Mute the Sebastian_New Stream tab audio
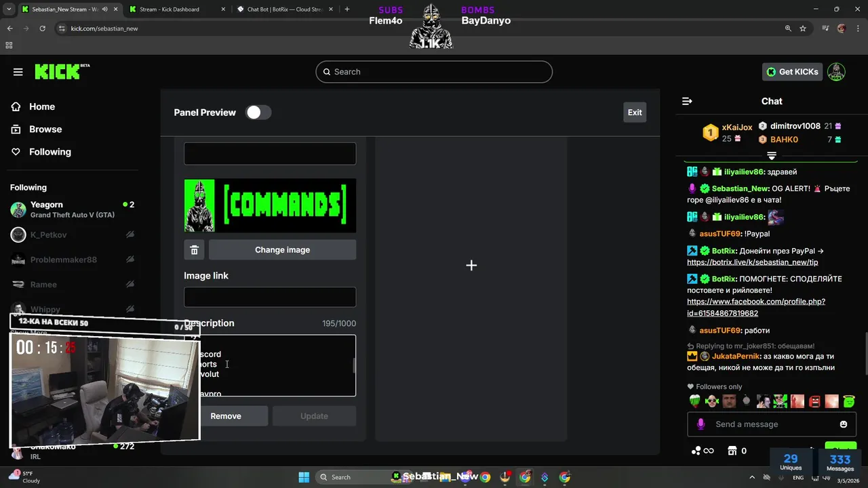Viewport: 868px width, 488px height. click(104, 9)
